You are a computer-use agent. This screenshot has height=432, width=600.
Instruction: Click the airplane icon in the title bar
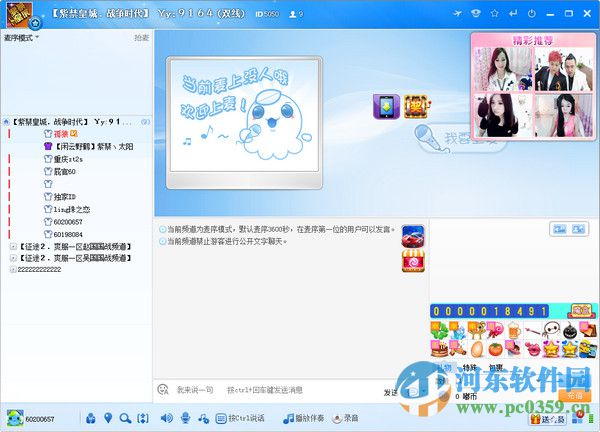(x=457, y=13)
